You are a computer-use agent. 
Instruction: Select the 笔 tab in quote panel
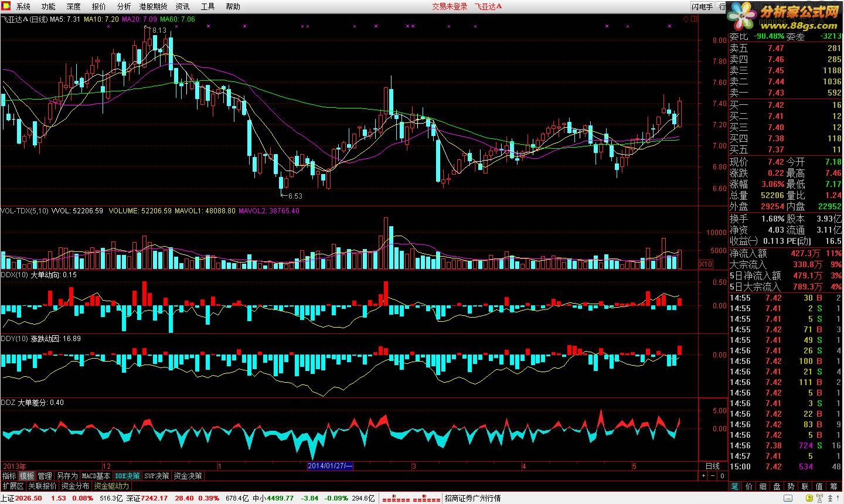pos(735,486)
